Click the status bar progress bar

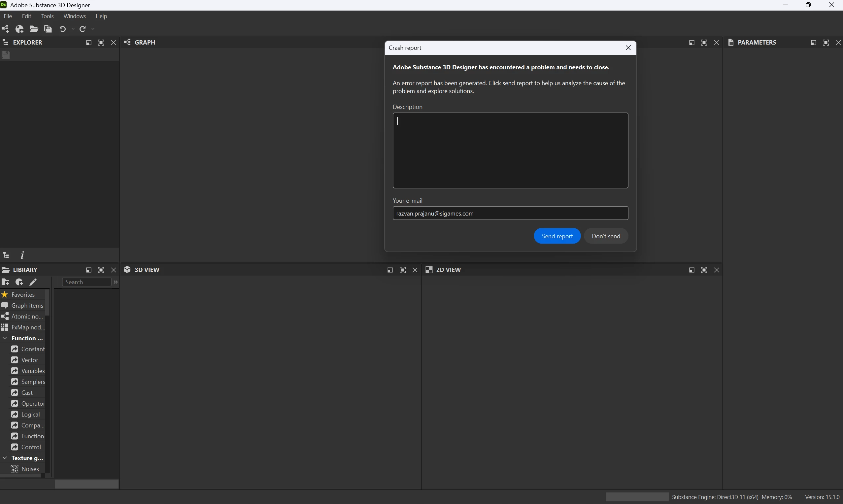[637, 497]
